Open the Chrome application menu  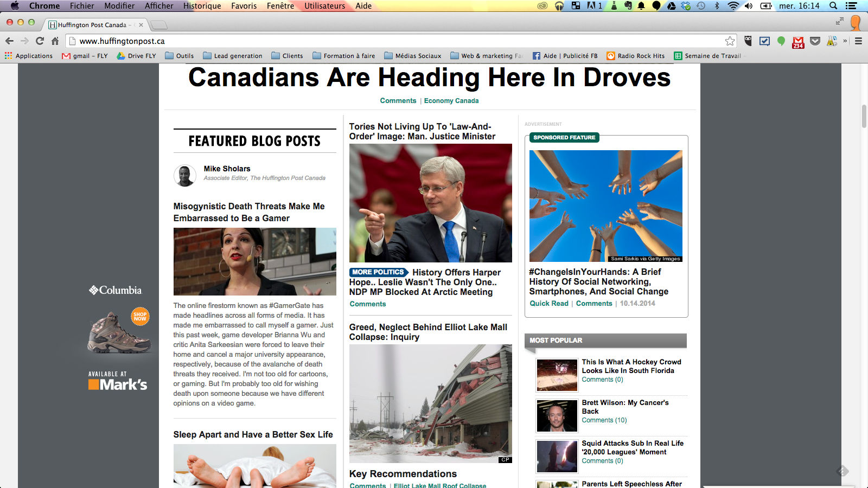tap(44, 6)
